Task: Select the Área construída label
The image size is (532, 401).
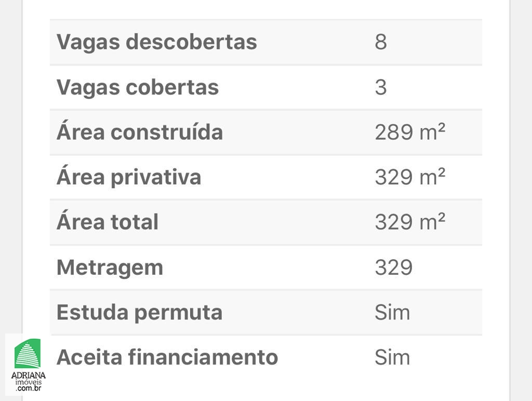Action: pos(140,131)
